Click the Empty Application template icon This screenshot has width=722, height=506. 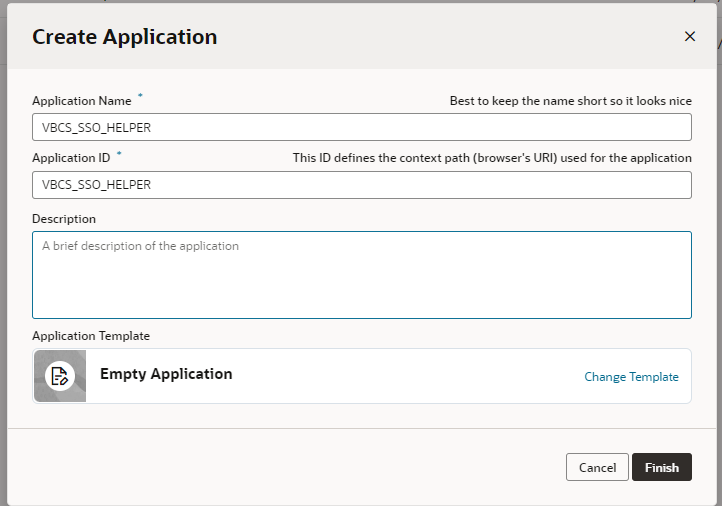(60, 376)
